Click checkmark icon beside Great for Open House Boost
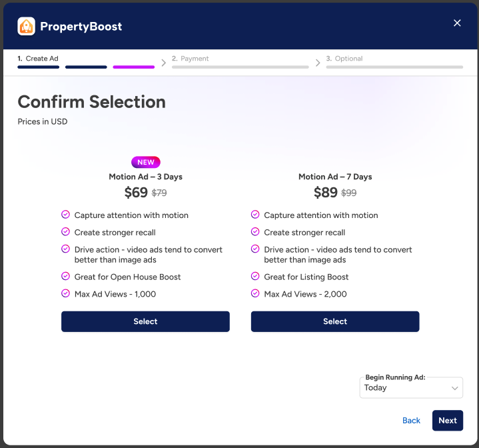Screen dimensions: 479x448 [x=65, y=276]
